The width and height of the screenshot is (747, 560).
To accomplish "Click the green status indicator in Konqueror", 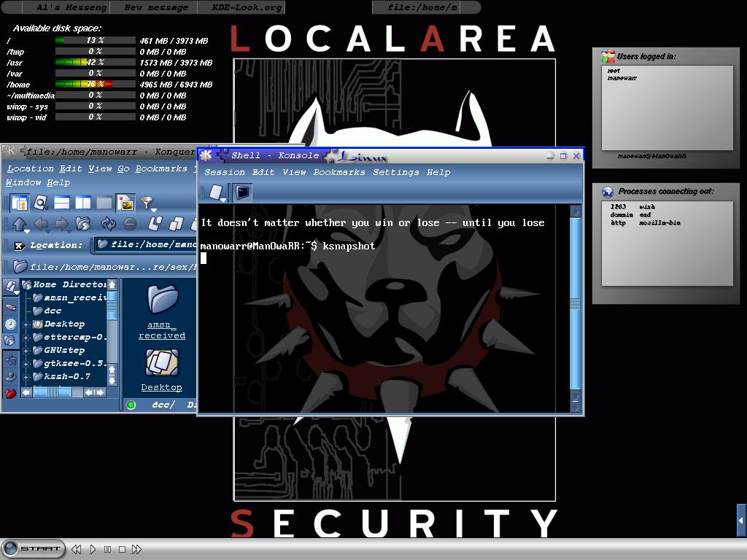I will pos(131,405).
